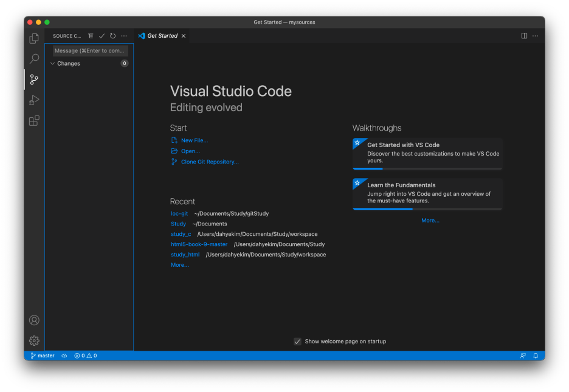Open the Search view in activity bar
This screenshot has height=392, width=569.
coord(34,59)
